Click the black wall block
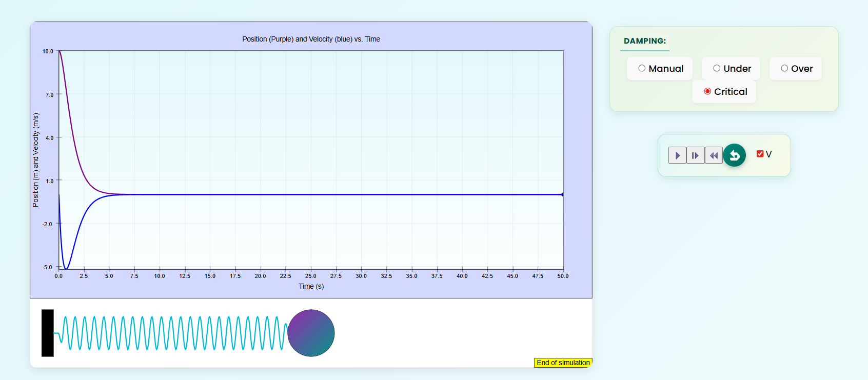Viewport: 868px width, 380px height. point(48,333)
